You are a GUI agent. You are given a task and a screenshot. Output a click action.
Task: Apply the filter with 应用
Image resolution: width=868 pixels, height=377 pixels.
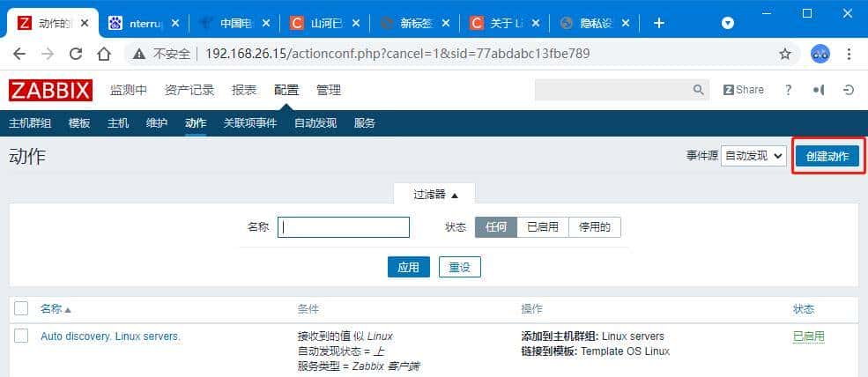tap(409, 267)
